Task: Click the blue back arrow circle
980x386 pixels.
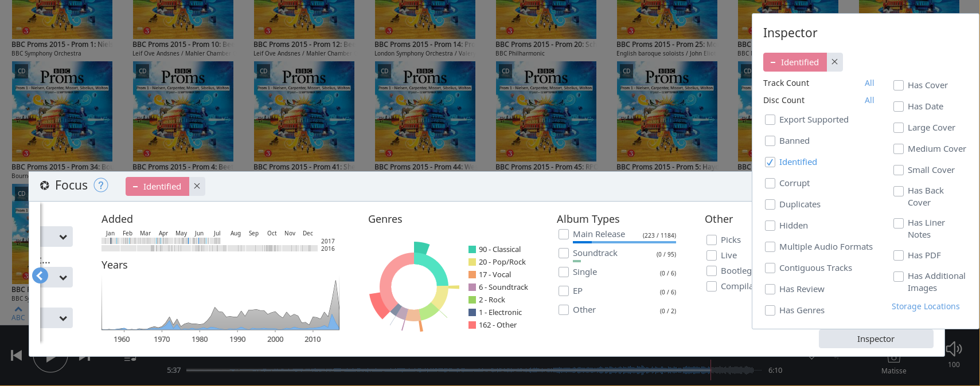Action: [40, 276]
